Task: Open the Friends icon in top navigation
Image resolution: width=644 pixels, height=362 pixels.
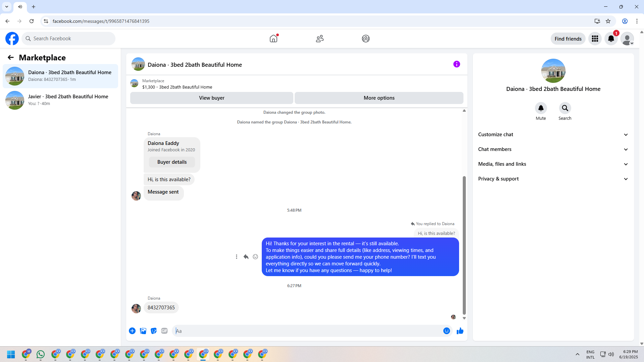Action: click(x=320, y=39)
